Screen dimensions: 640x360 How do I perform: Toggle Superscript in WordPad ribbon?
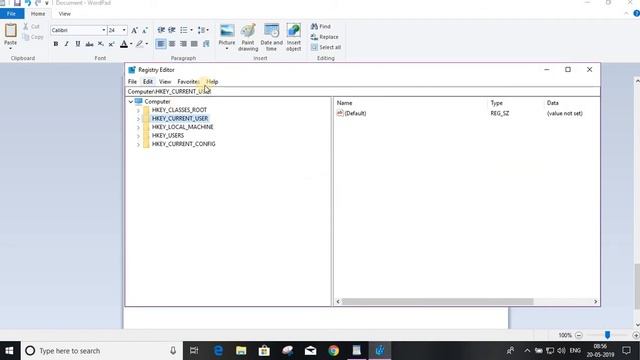point(111,44)
